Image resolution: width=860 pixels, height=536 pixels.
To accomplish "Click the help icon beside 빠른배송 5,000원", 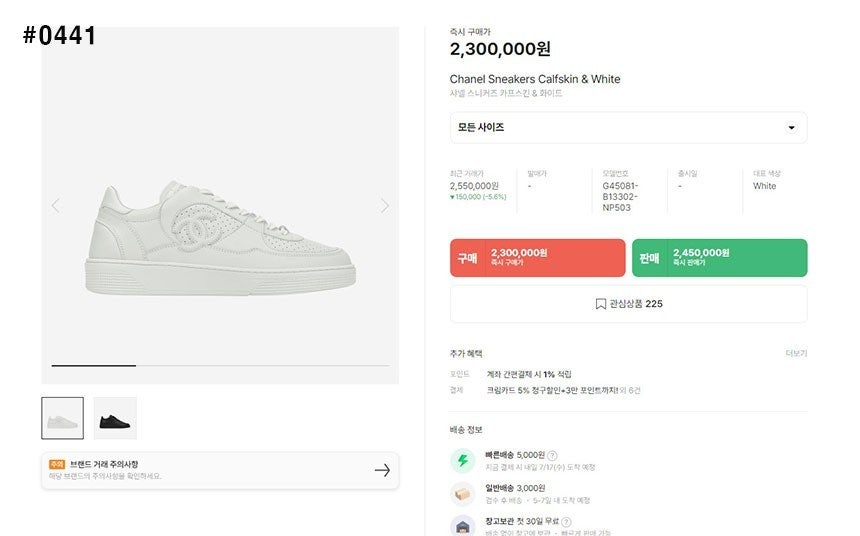I will coord(552,456).
